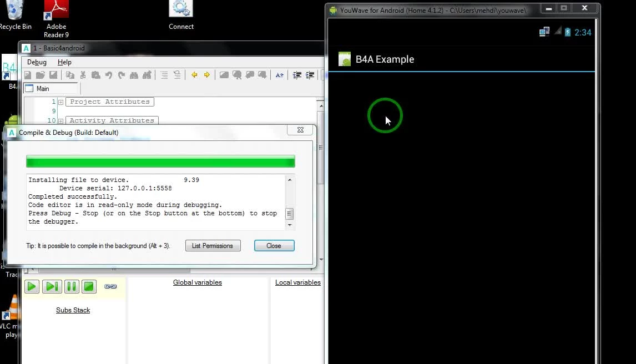Click the 'Completed successfully.' log line
Screen dimensions: 636x364
coord(73,196)
